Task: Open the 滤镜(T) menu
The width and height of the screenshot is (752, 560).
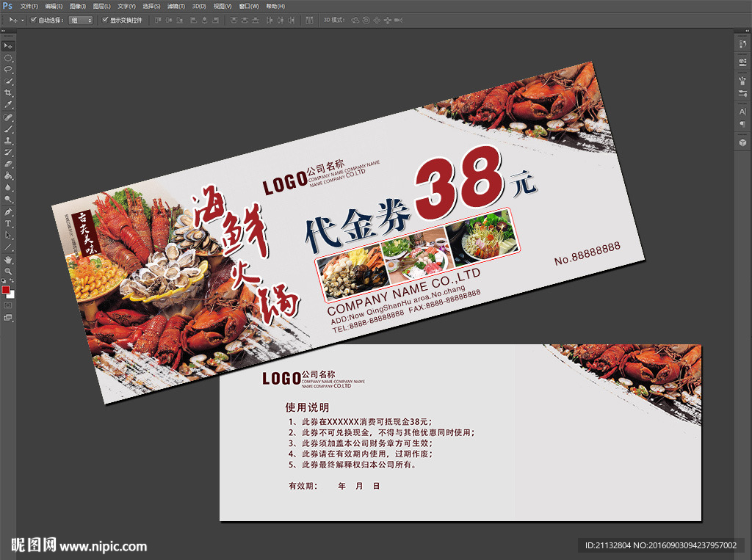Action: [176, 6]
